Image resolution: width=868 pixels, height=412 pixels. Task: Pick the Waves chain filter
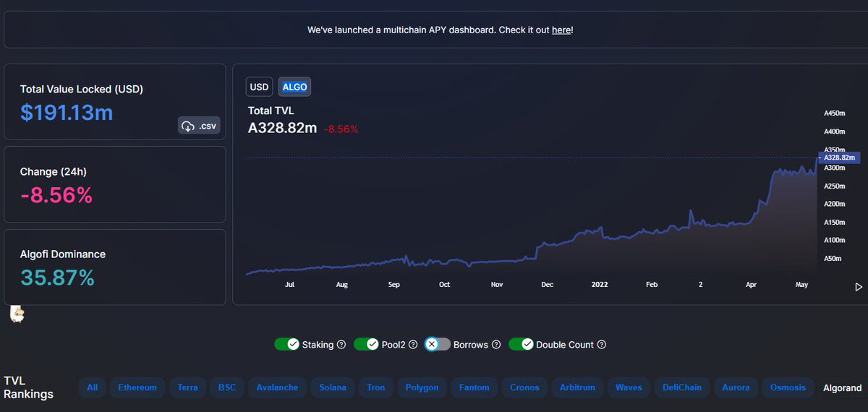[x=629, y=387]
